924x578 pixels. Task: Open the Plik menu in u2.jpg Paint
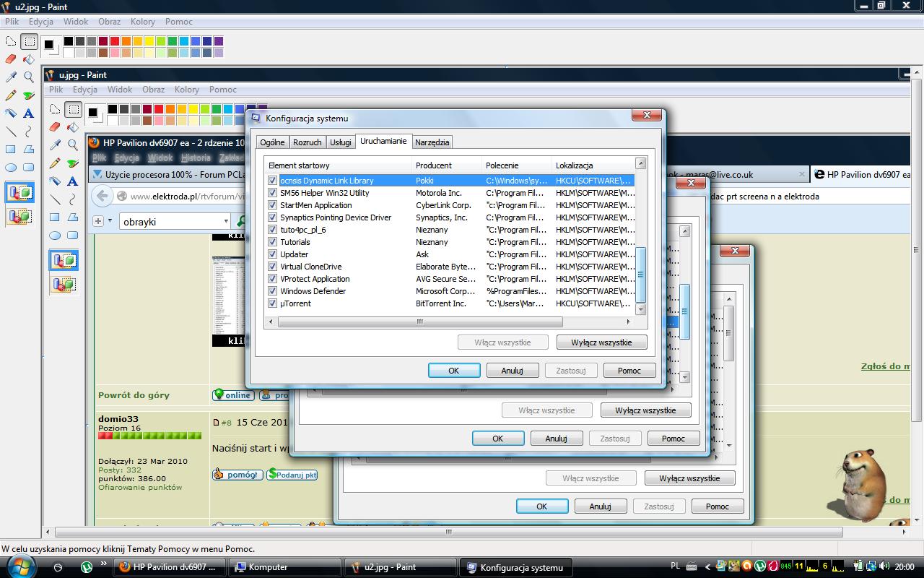[12, 22]
